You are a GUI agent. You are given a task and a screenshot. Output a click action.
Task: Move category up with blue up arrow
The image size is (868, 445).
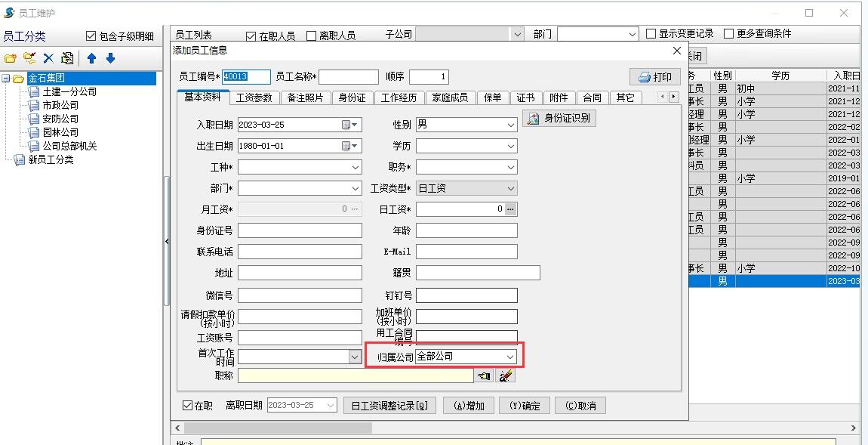point(91,58)
